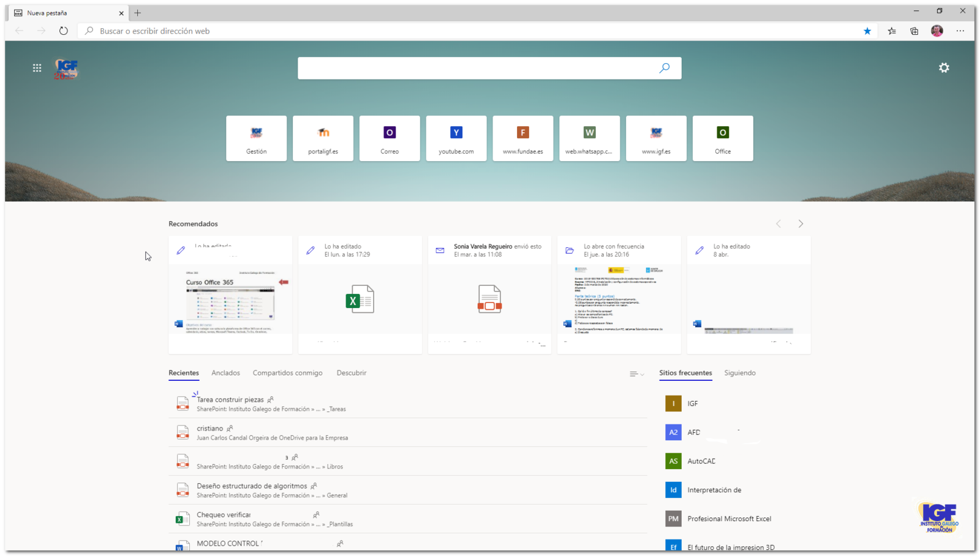Open the browser settings ellipsis menu
The width and height of the screenshot is (980, 556).
(960, 31)
